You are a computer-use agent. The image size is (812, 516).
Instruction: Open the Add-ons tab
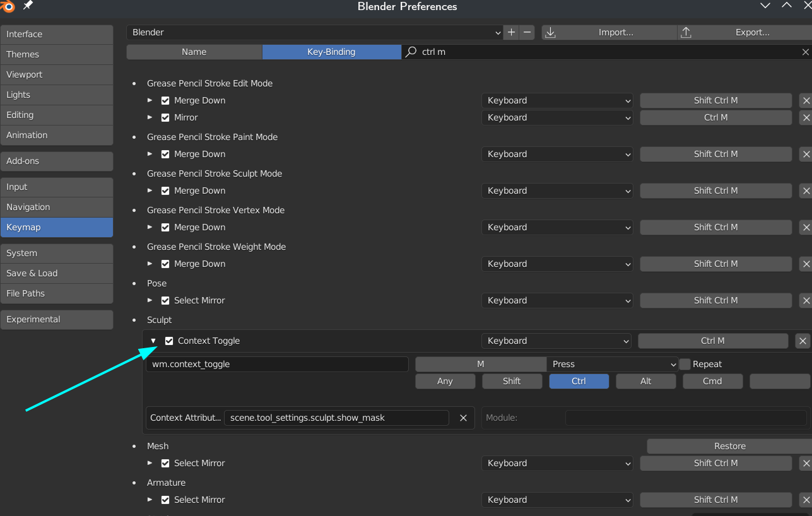click(x=57, y=161)
